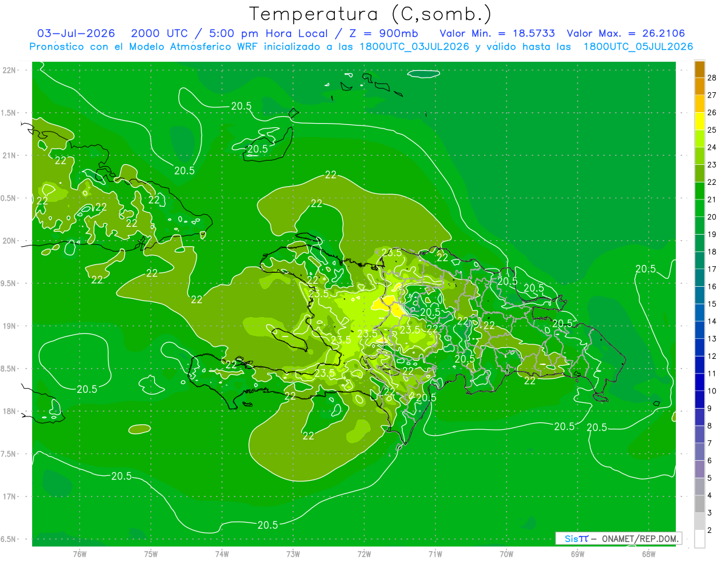Click the '19N' latitude axis label

coord(9,326)
